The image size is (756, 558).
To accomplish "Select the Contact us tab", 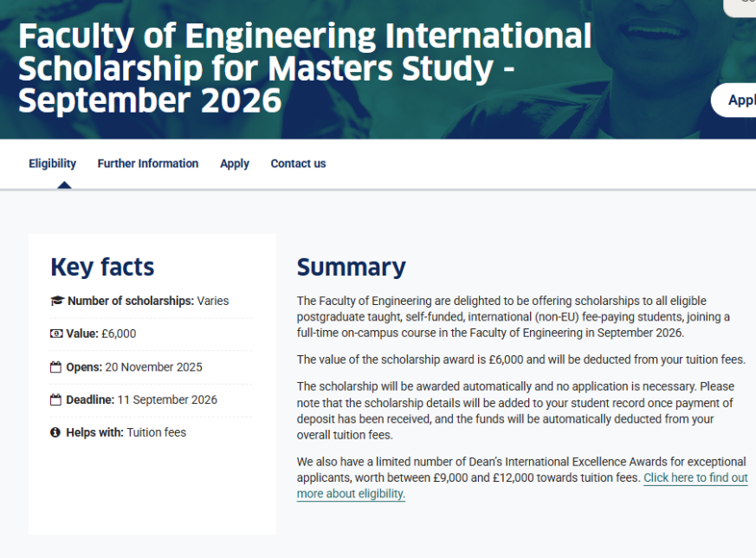I will (x=298, y=164).
